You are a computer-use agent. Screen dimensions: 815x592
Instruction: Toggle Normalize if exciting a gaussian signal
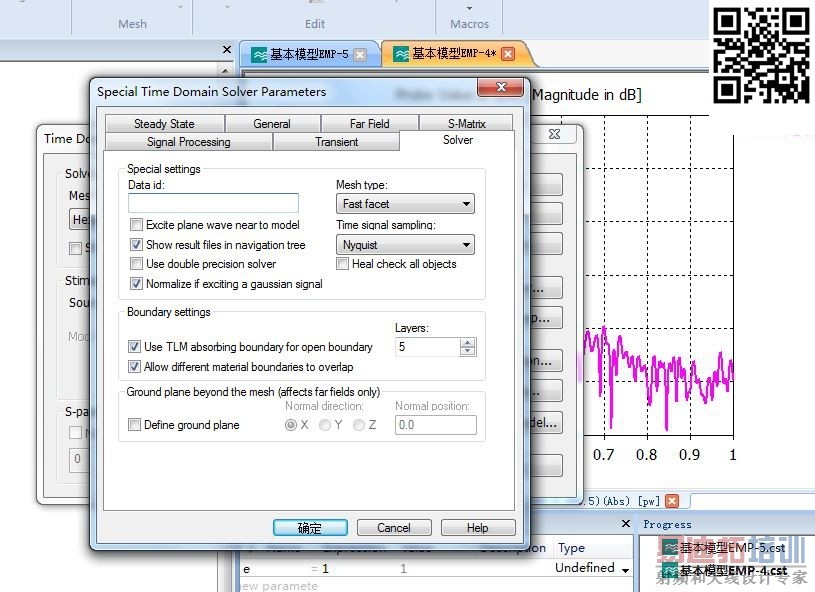tap(136, 284)
